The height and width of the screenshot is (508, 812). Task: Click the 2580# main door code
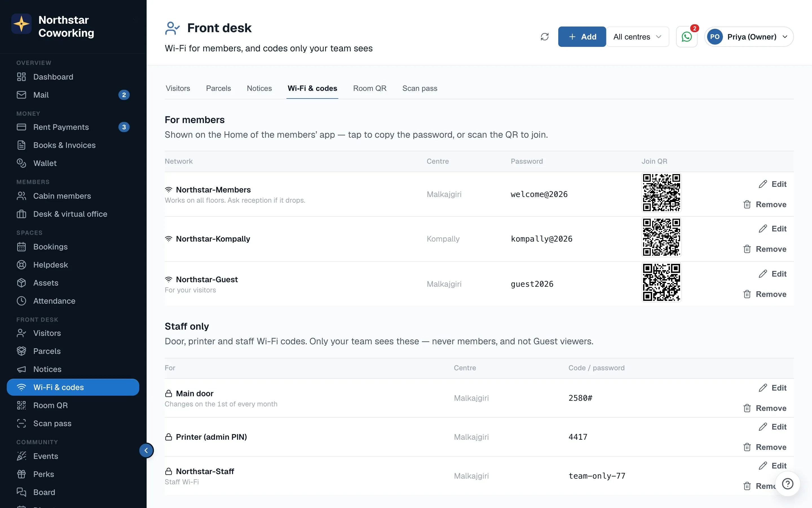click(580, 398)
